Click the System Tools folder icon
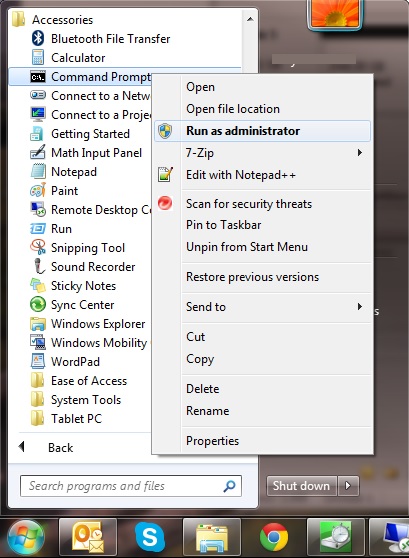This screenshot has width=409, height=558. click(37, 399)
